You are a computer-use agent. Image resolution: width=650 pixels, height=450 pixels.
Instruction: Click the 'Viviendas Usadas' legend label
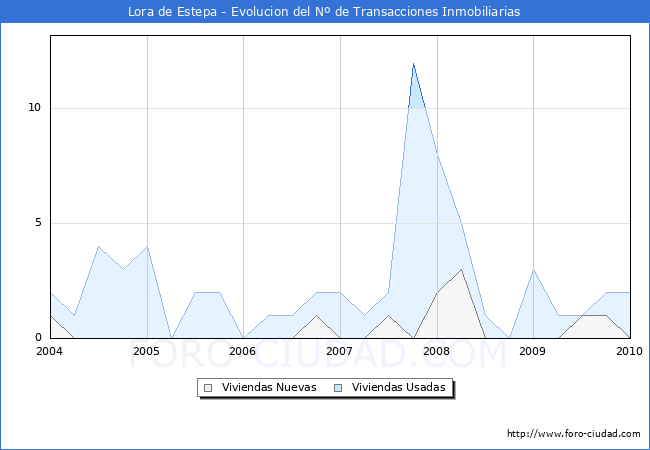point(398,387)
